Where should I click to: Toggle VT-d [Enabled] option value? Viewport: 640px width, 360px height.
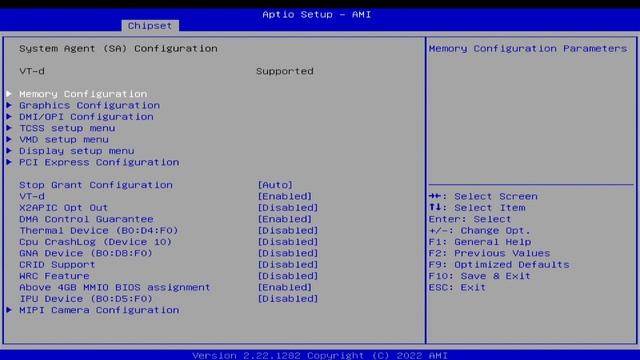coord(284,196)
